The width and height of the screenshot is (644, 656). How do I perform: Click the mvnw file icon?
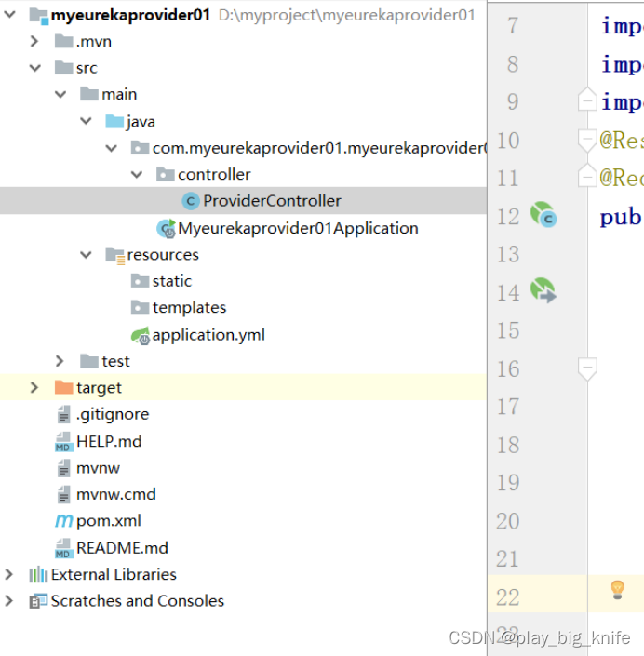63,468
